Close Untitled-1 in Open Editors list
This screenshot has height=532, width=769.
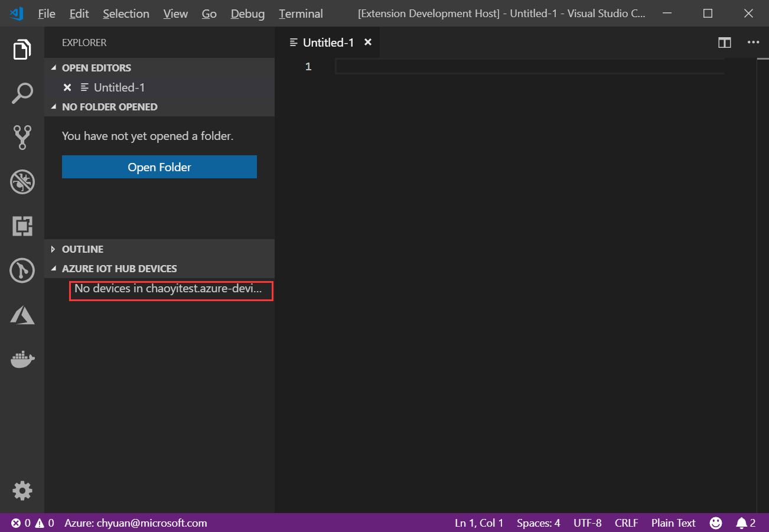67,87
